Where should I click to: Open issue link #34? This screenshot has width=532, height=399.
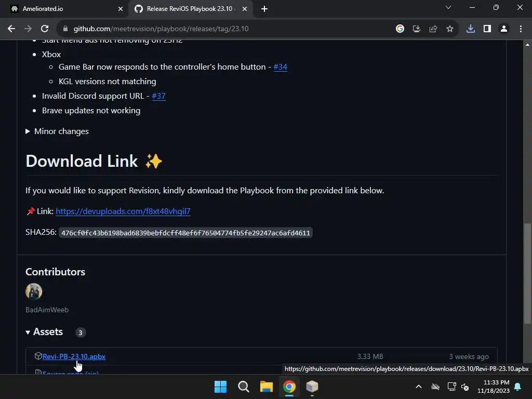(x=280, y=67)
